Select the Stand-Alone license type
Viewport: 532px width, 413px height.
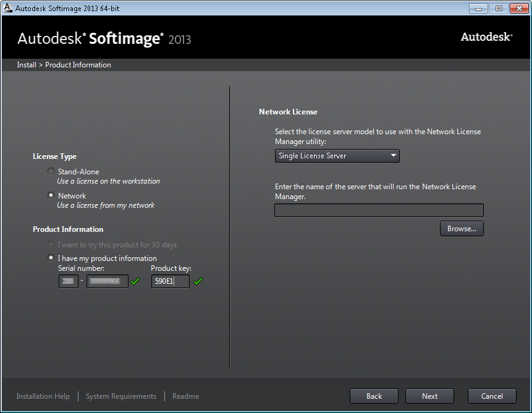coord(51,171)
